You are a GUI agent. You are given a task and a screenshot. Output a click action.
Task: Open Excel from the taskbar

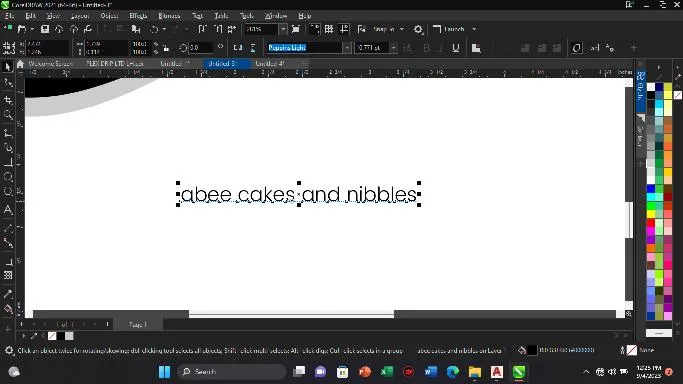[x=387, y=372]
